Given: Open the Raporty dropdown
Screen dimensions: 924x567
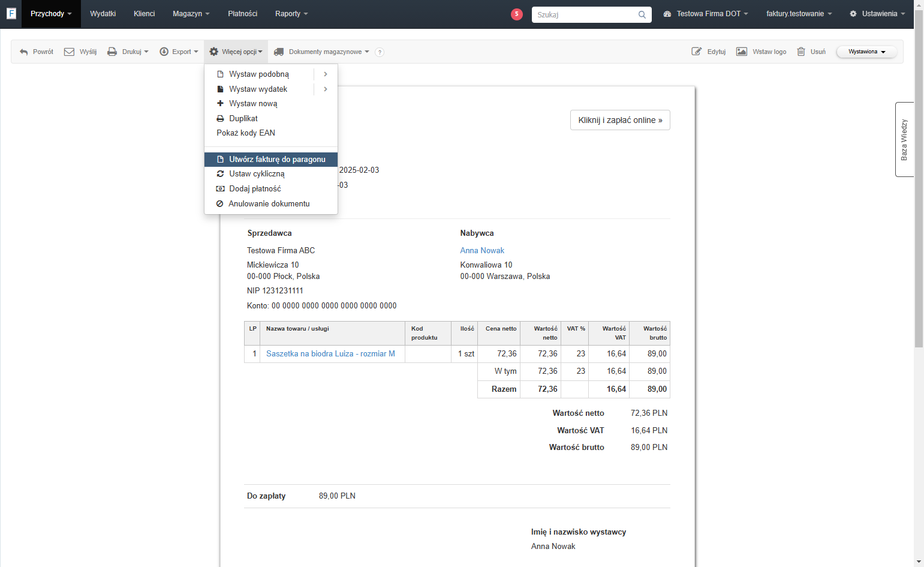Looking at the screenshot, I should [291, 14].
